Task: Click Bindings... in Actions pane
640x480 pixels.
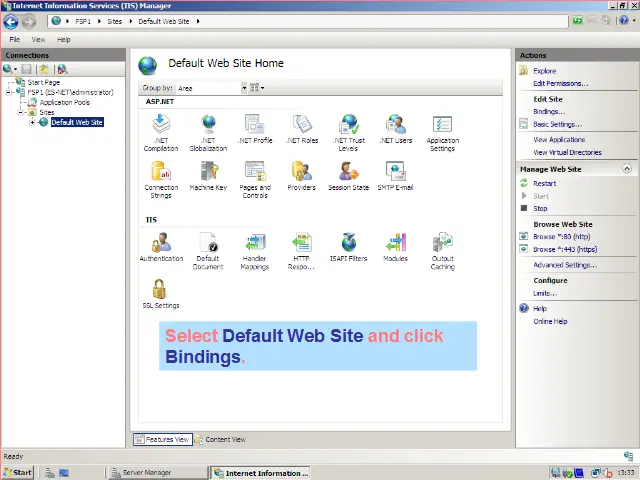Action: point(549,111)
